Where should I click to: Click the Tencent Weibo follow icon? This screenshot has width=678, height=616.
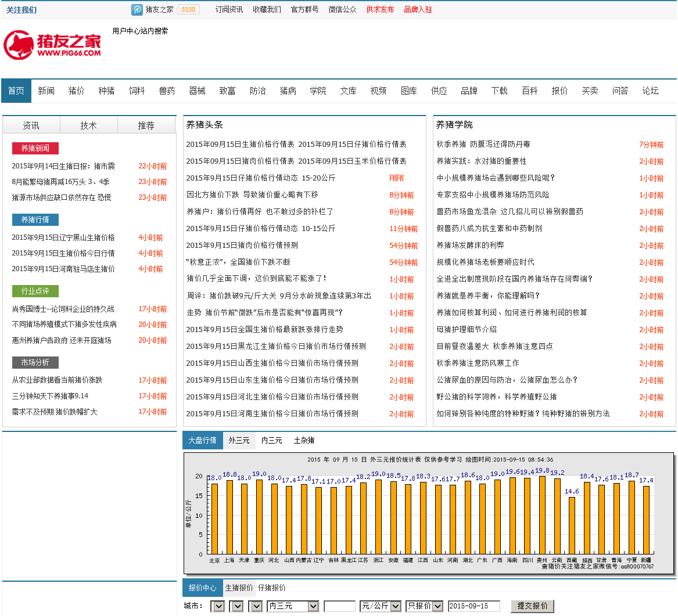click(x=137, y=9)
